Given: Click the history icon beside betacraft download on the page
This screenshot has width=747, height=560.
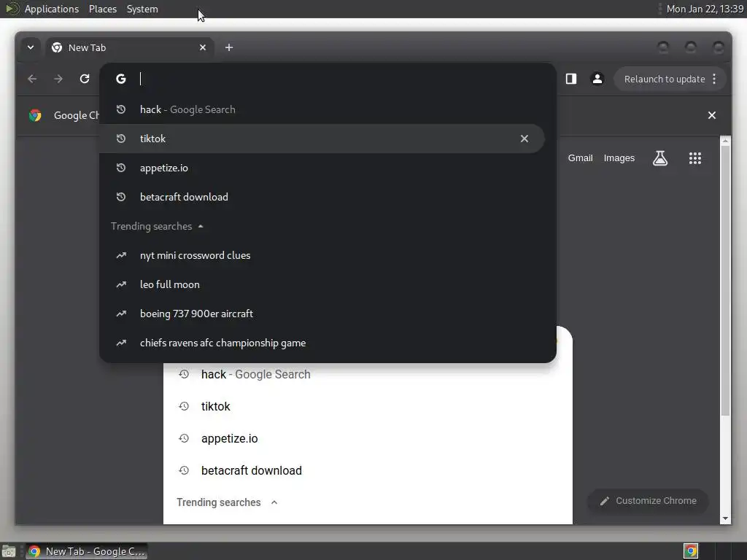Looking at the screenshot, I should 184,470.
